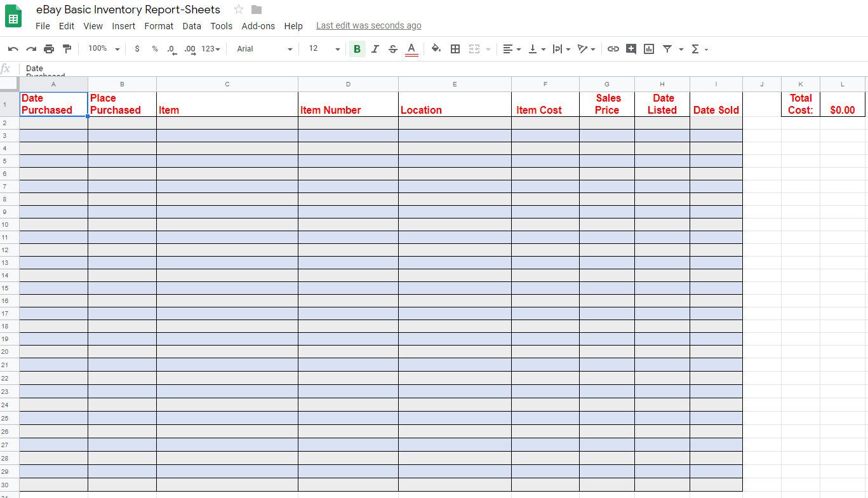Click 'Last edit was seconds ago' link
Viewport: 868px width, 498px height.
(x=369, y=26)
